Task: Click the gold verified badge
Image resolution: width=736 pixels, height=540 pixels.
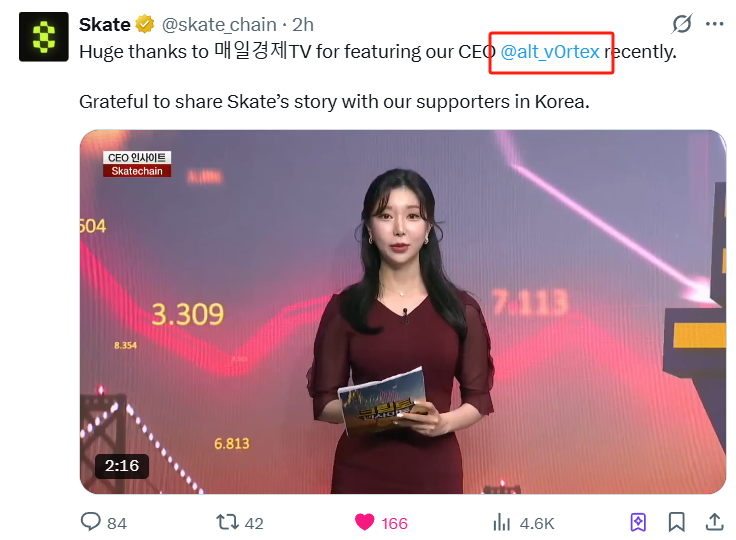Action: click(145, 24)
